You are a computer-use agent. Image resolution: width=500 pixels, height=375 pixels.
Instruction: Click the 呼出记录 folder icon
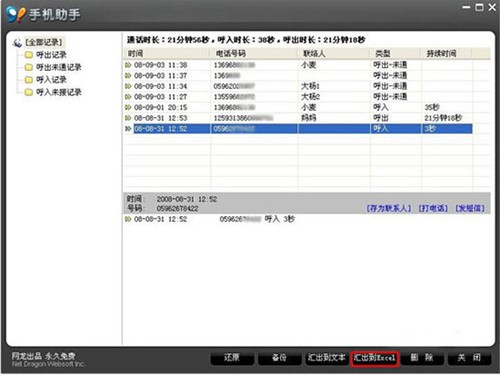pyautogui.click(x=29, y=55)
